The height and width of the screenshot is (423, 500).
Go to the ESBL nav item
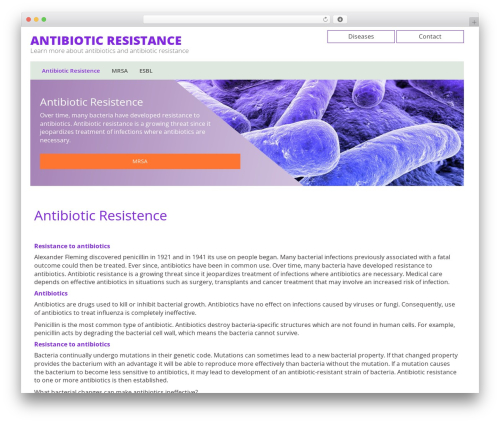pos(146,71)
